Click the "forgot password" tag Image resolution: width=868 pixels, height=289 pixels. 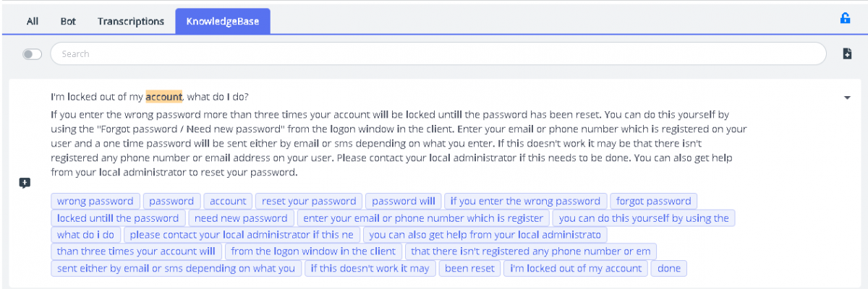(x=653, y=201)
